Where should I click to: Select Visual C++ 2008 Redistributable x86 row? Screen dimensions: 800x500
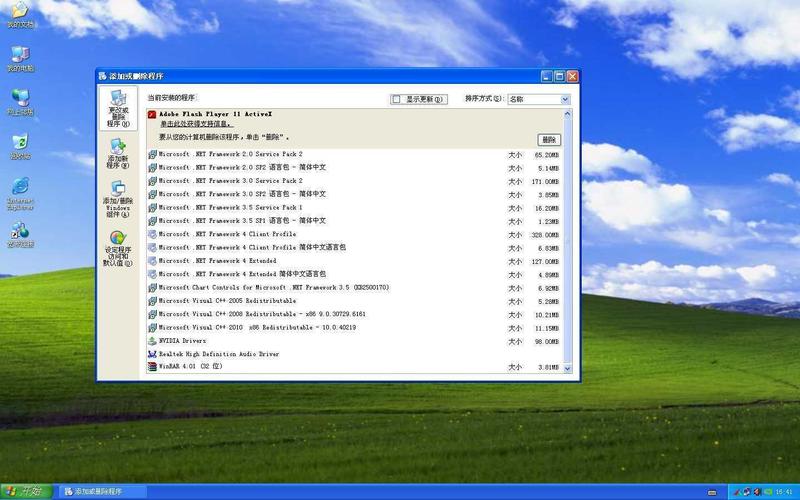[x=355, y=314]
